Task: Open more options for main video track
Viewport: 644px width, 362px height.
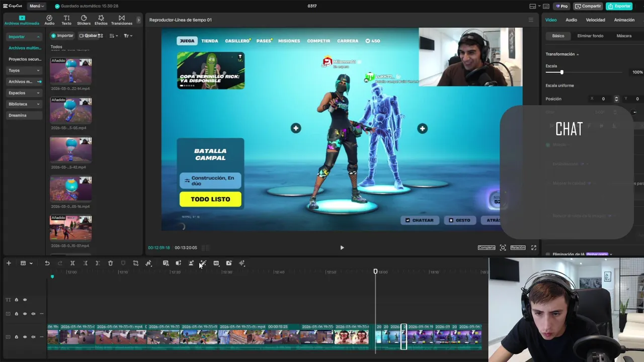Action: [41, 337]
